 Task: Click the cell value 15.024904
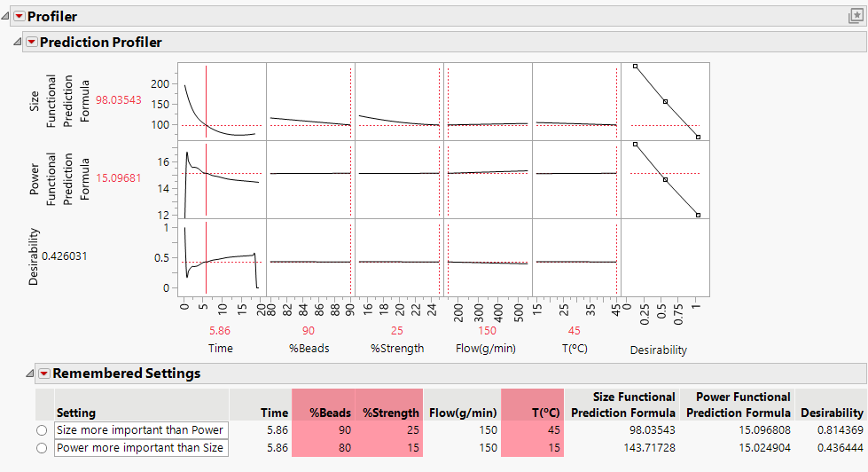764,448
